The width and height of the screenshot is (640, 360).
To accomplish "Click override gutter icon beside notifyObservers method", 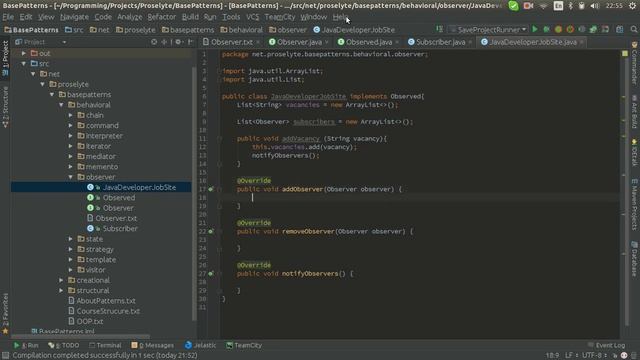I will pos(211,273).
